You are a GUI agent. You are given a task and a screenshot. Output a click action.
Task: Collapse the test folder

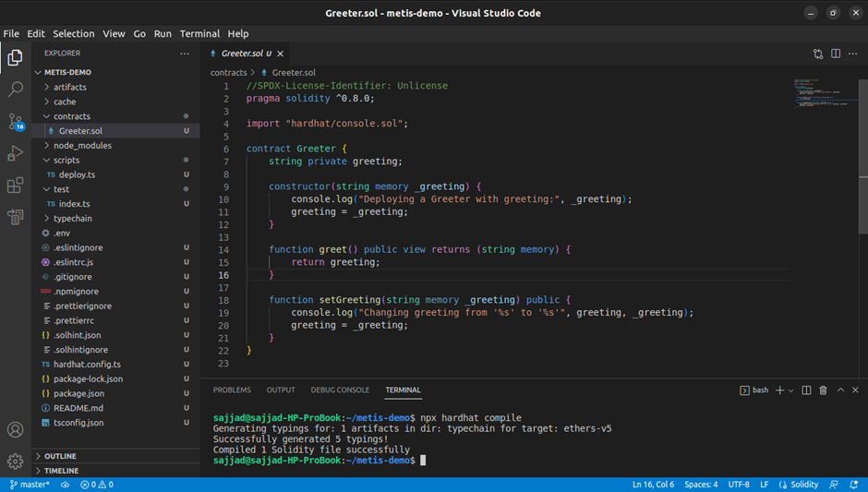[115, 189]
